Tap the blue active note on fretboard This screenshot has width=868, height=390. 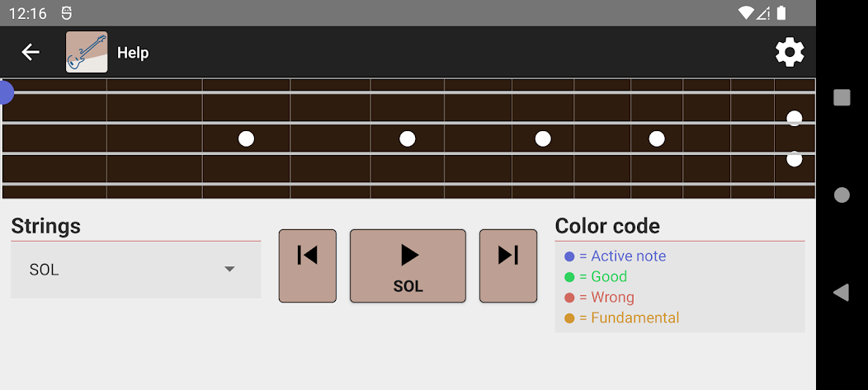[x=5, y=92]
